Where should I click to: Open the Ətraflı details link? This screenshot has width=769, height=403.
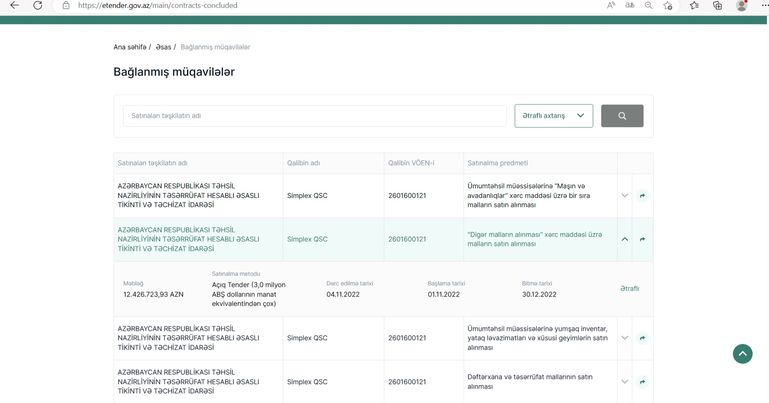[x=630, y=288]
